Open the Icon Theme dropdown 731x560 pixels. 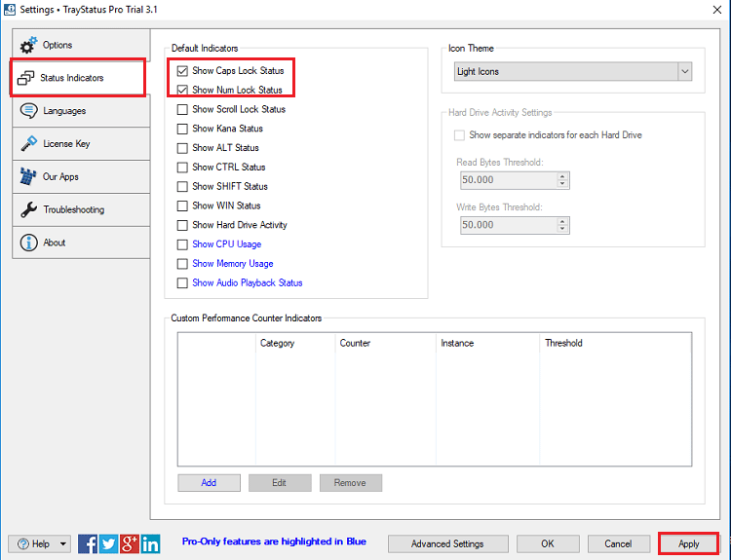[x=573, y=72]
